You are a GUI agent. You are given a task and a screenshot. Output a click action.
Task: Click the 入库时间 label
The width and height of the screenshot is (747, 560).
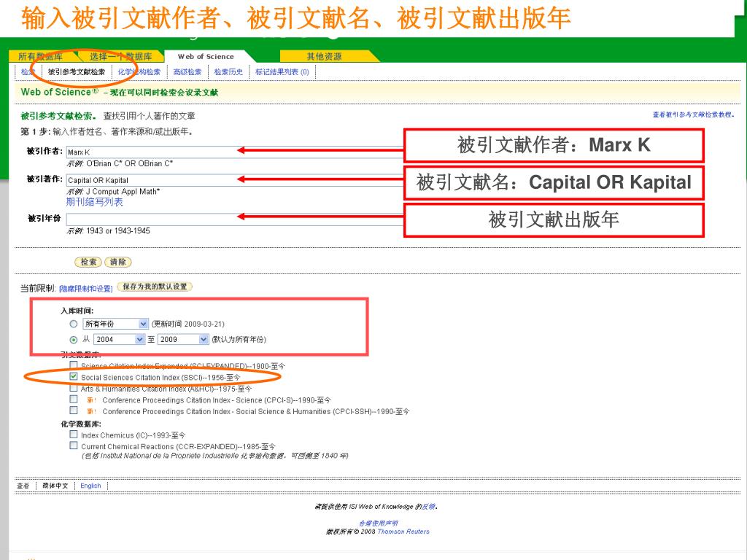point(77,311)
